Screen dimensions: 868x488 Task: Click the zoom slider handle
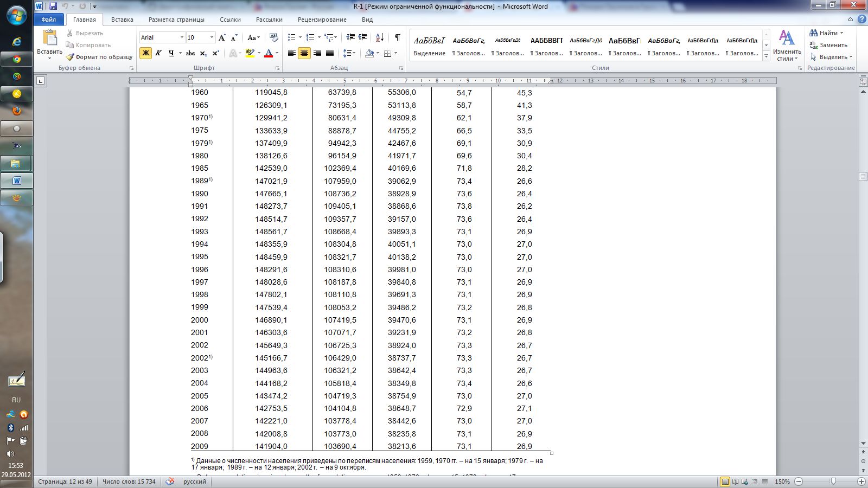pos(833,481)
